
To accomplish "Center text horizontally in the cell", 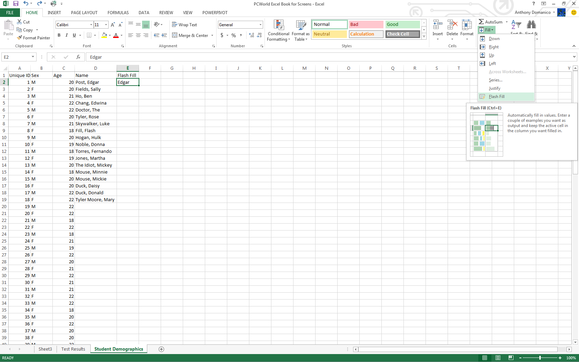I will pyautogui.click(x=138, y=35).
